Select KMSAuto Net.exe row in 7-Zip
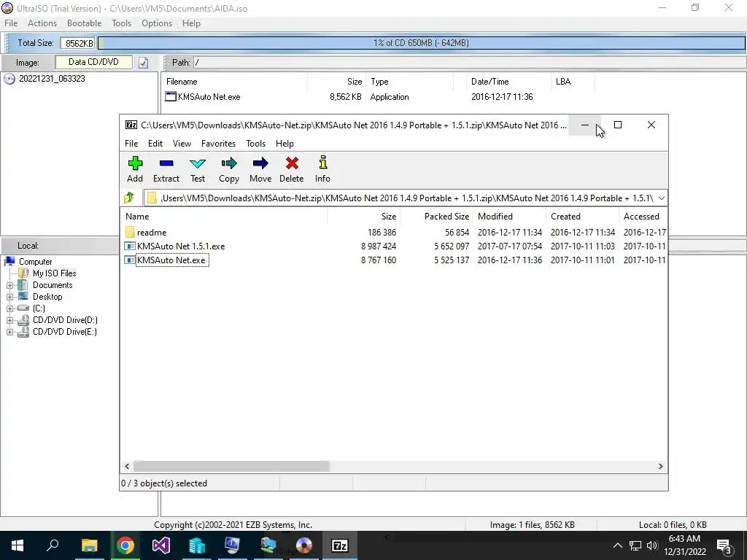This screenshot has width=747, height=560. (395, 260)
